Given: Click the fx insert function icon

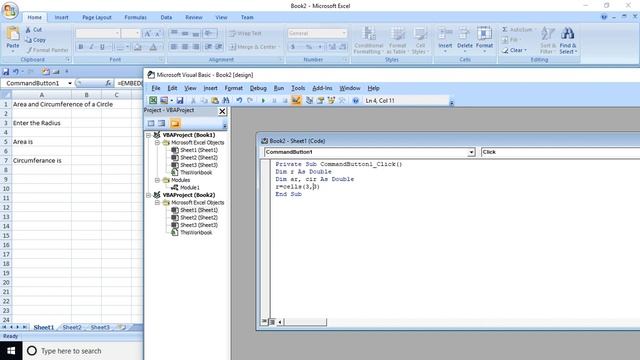Looking at the screenshot, I should [108, 83].
